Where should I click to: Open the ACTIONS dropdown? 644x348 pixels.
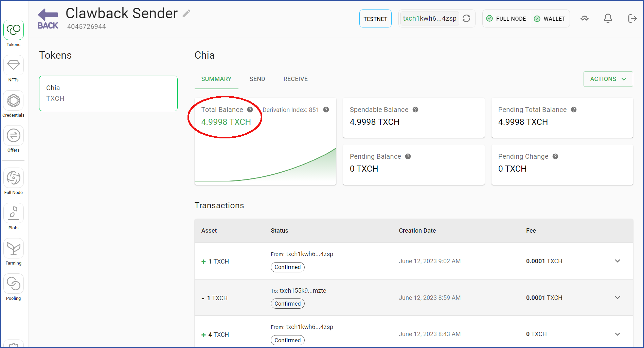[608, 79]
